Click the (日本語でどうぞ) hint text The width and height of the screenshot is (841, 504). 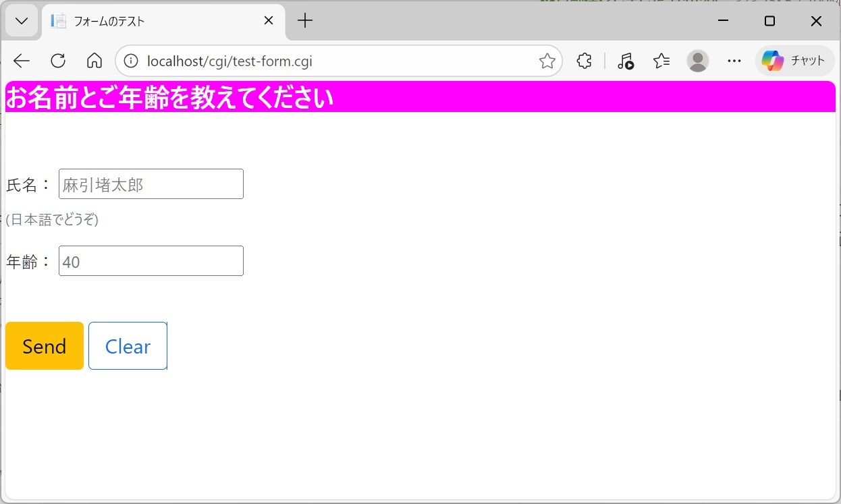[x=52, y=220]
